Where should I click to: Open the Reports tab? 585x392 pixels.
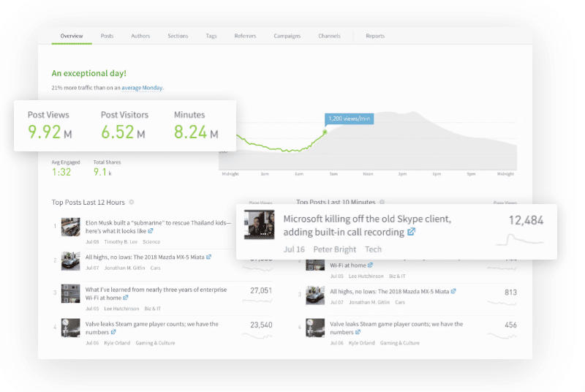click(375, 36)
